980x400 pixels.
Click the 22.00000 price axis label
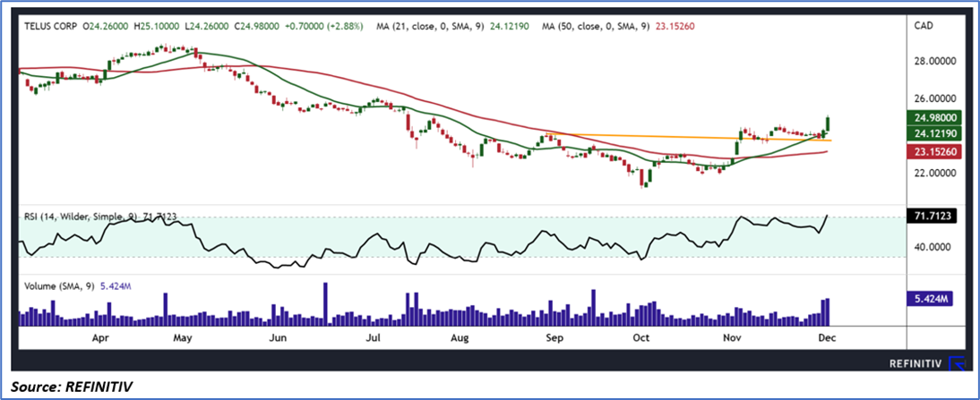tap(937, 173)
